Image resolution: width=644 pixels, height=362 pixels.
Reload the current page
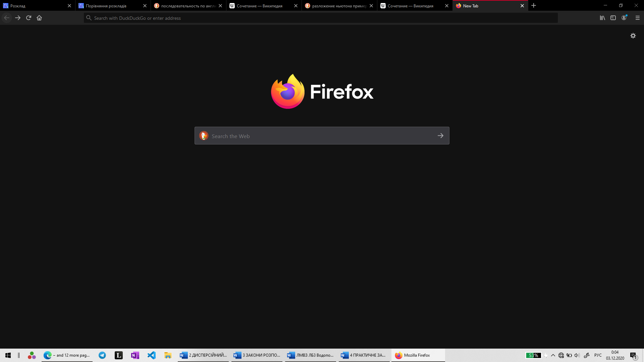(29, 18)
